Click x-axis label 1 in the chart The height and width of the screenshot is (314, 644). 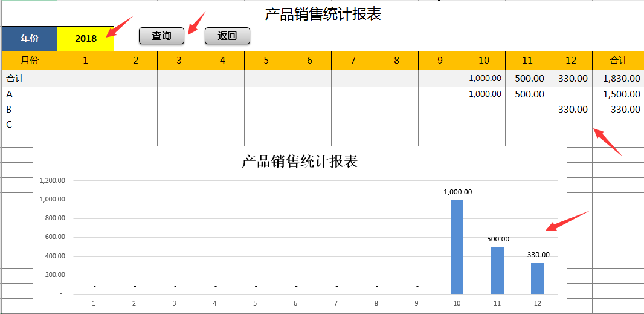[94, 303]
